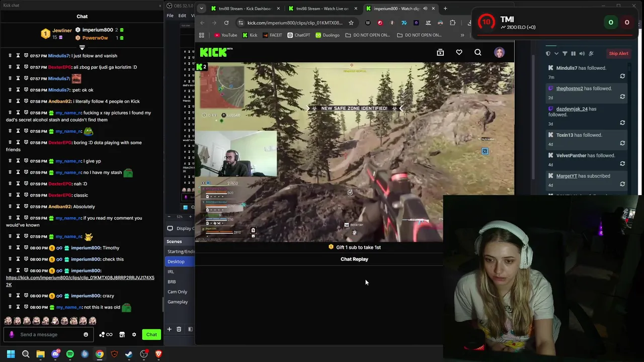Image resolution: width=644 pixels, height=362 pixels.
Task: Select the Gameplay scene
Action: pos(178,302)
